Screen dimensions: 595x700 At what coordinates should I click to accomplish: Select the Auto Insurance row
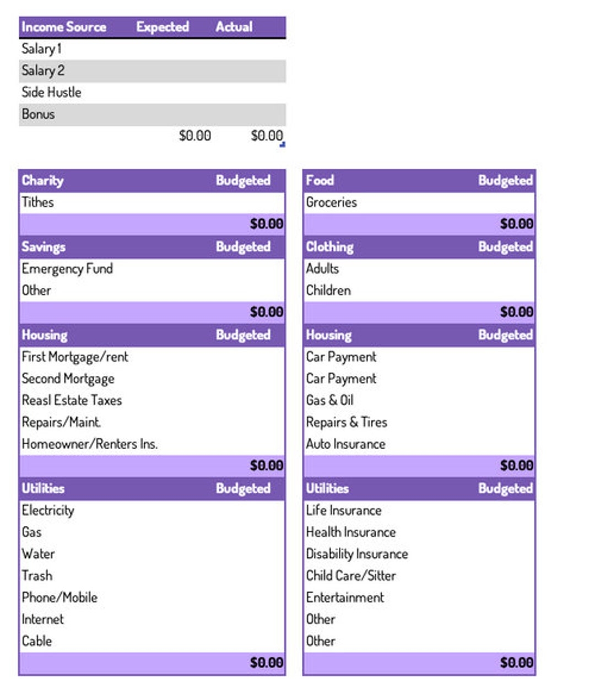pyautogui.click(x=346, y=444)
